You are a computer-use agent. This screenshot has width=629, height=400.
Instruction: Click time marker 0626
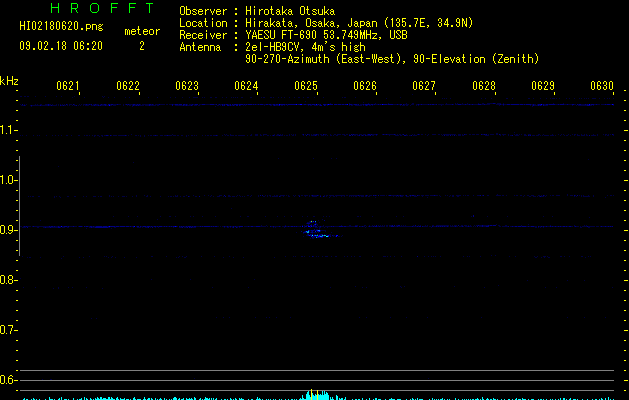point(365,86)
